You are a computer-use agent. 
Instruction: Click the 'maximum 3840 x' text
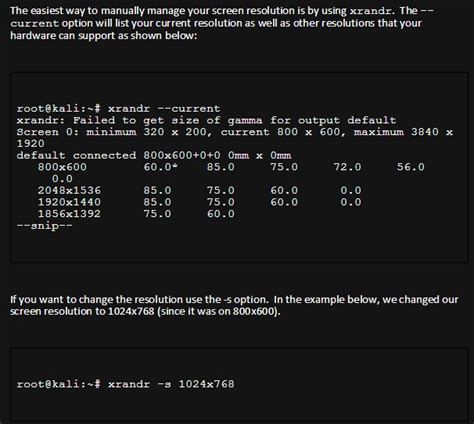point(403,132)
